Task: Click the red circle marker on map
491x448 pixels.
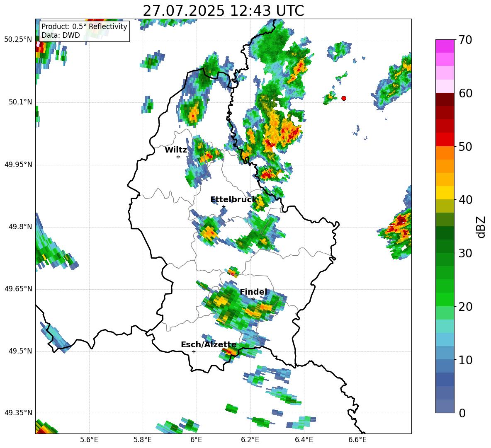Action: (344, 98)
